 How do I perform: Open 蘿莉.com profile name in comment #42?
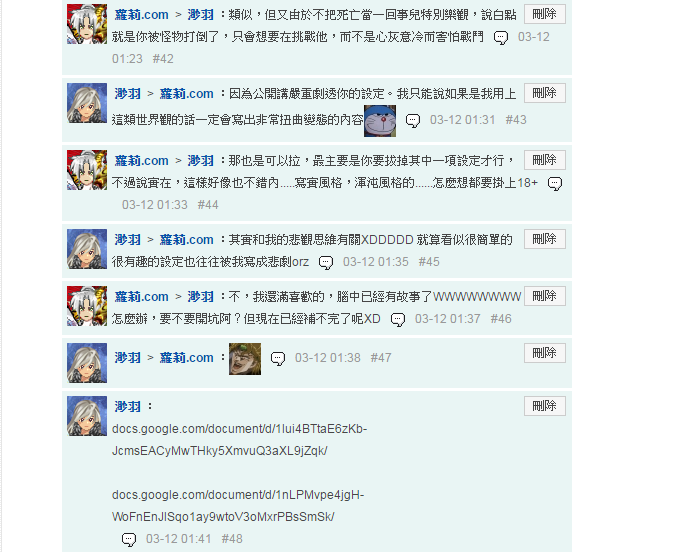pos(141,15)
